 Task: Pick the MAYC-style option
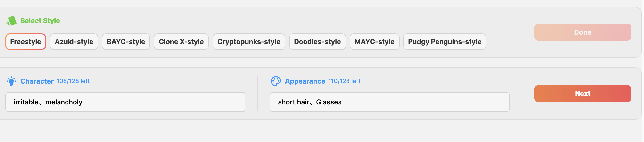click(374, 42)
